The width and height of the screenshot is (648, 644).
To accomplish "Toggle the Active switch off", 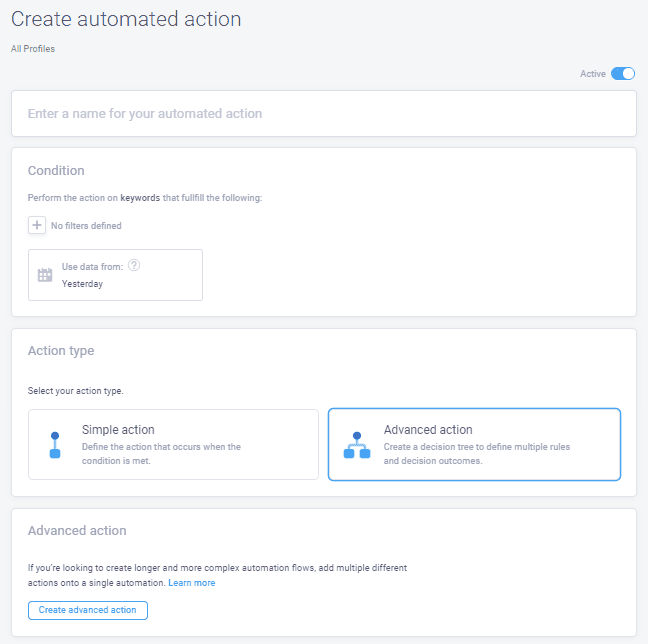I will click(623, 73).
